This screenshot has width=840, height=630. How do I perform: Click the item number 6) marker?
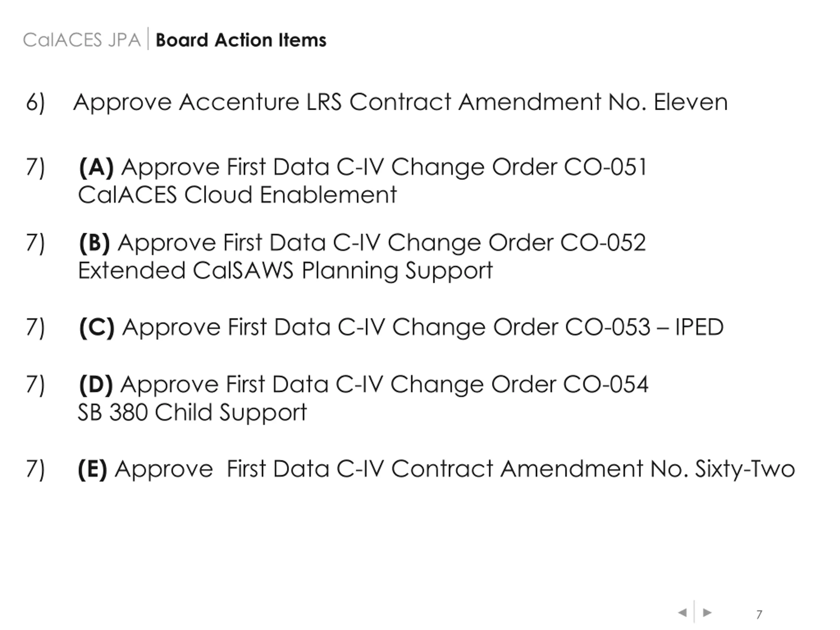[35, 102]
